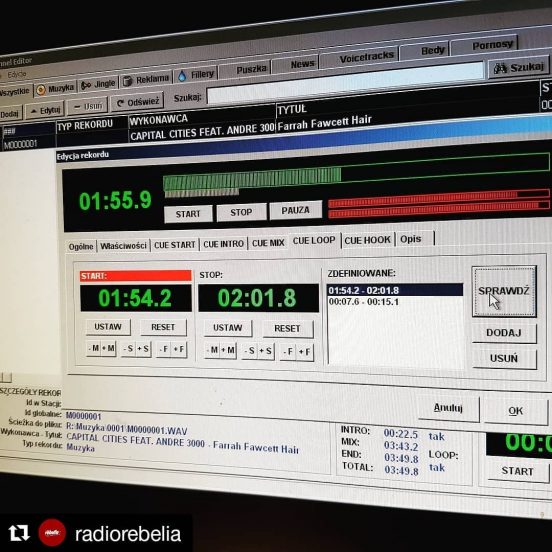Viewport: 552px width, 552px height.
Task: Select loop entry 01:54.2 - 02:01.8
Action: point(395,290)
